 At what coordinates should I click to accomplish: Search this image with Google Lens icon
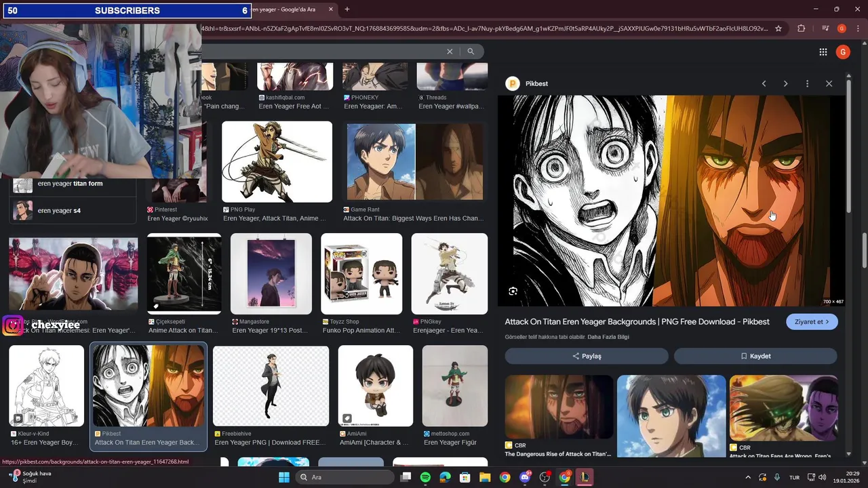pyautogui.click(x=513, y=291)
